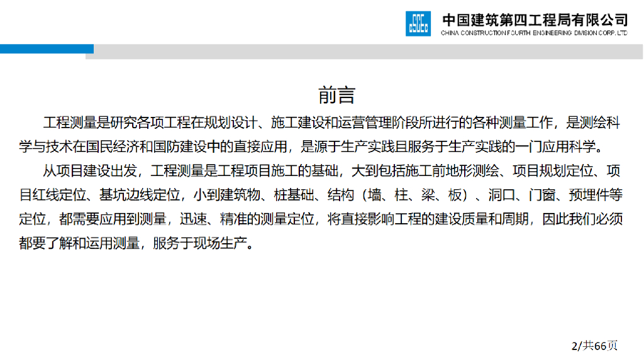Click the line starting 学与技术在国民经济
This screenshot has height=362, width=644.
[311, 146]
